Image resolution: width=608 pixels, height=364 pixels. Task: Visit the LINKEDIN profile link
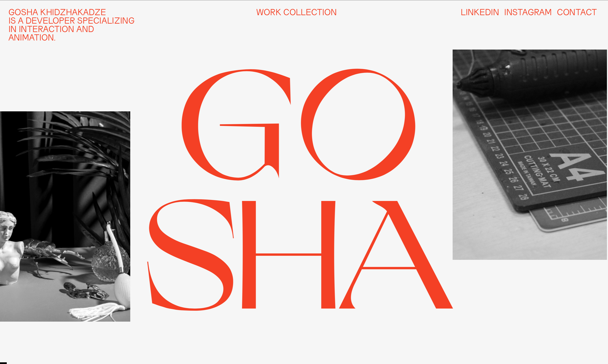coord(480,12)
